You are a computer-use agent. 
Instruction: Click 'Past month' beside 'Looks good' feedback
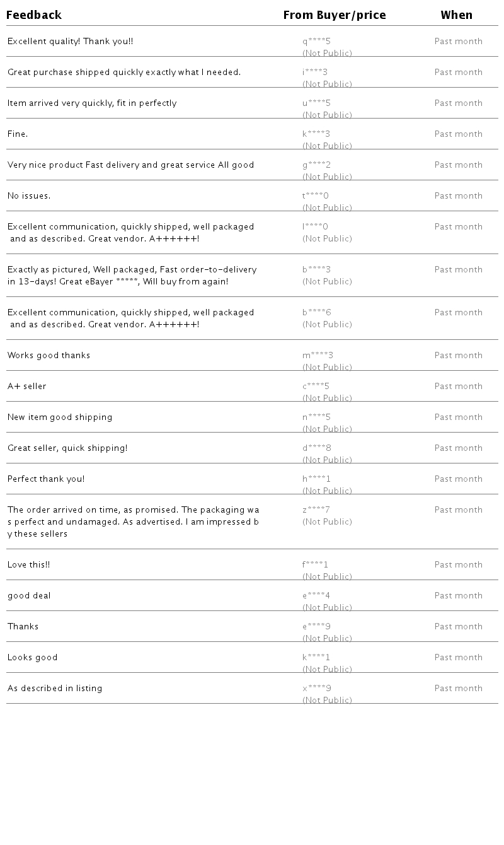click(458, 658)
